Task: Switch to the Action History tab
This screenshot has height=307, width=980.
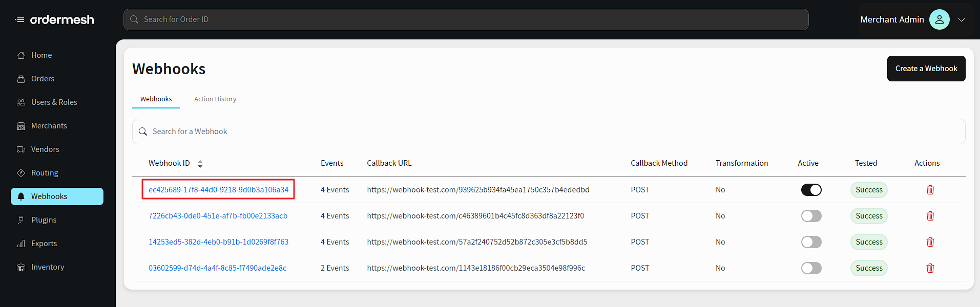Action: 215,99
